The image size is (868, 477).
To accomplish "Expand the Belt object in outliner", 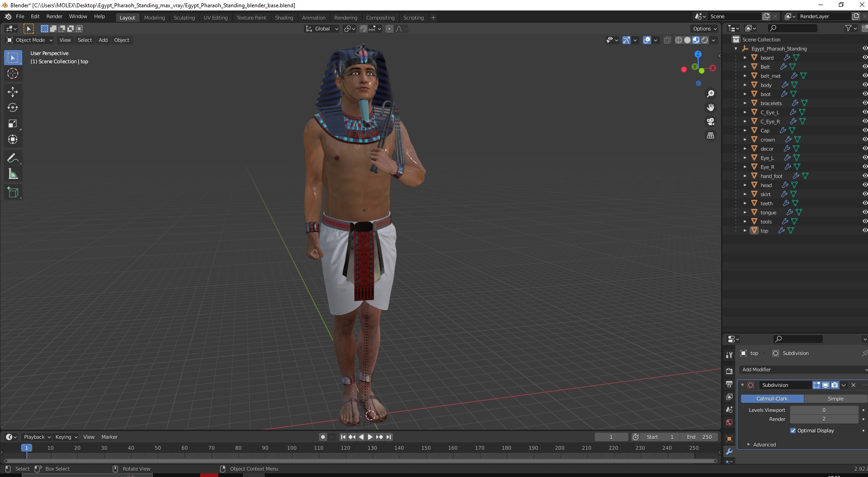I will [745, 66].
